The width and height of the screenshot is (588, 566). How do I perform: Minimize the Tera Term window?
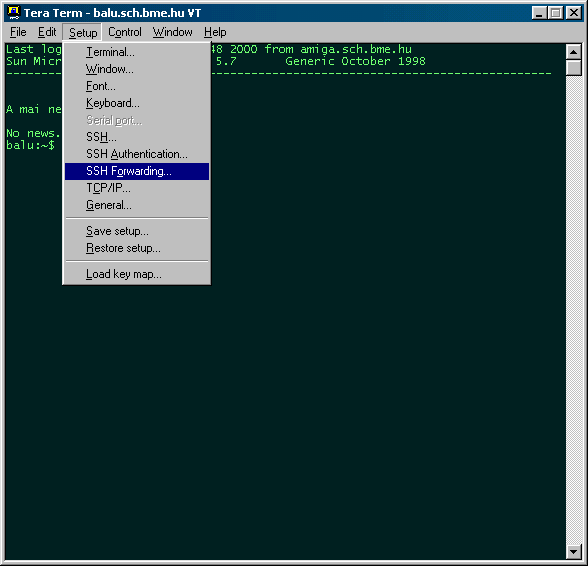pyautogui.click(x=539, y=13)
